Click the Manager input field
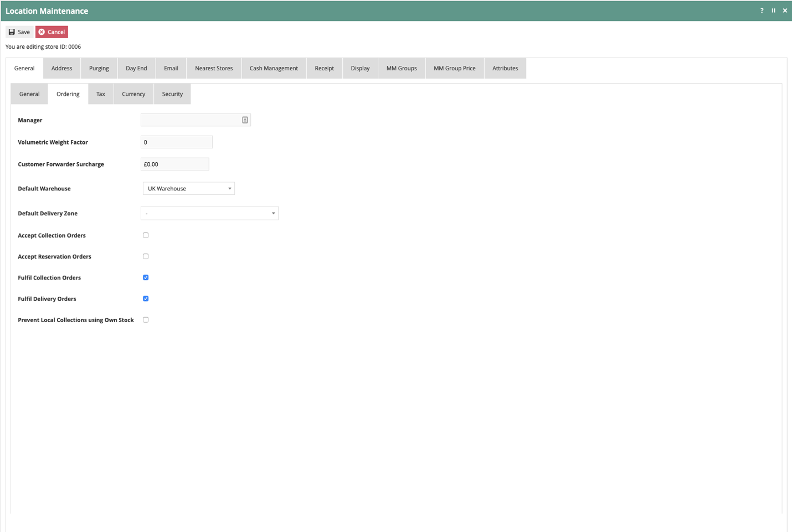This screenshot has width=792, height=532. tap(196, 120)
